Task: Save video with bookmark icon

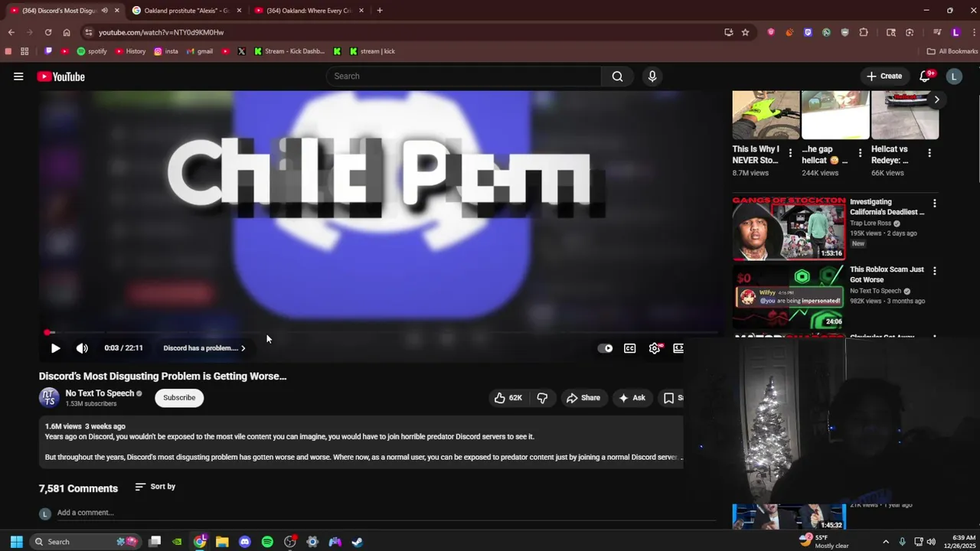Action: pos(668,398)
